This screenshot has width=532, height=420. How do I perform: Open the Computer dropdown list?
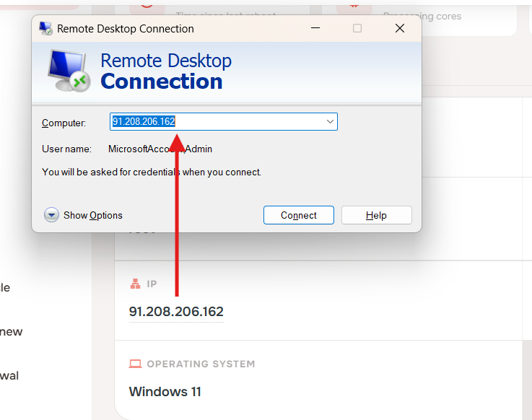pos(330,121)
